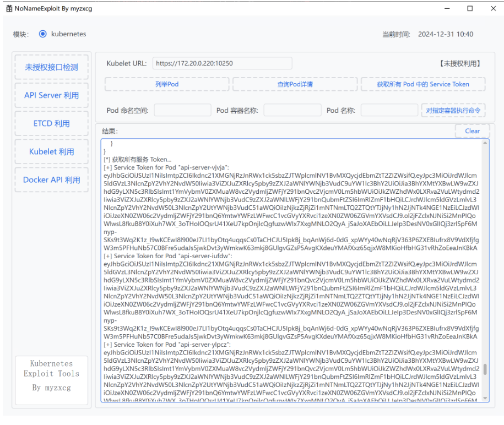Click the '[*] 获取所有服务 Token...' line
Screen dimensions: 504x425
pyautogui.click(x=138, y=159)
